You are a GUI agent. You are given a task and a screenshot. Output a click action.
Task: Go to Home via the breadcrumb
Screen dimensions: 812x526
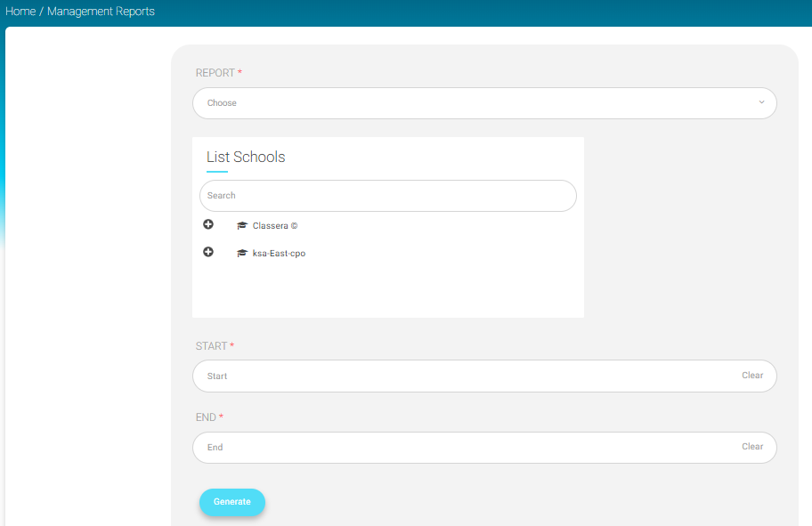coord(20,12)
